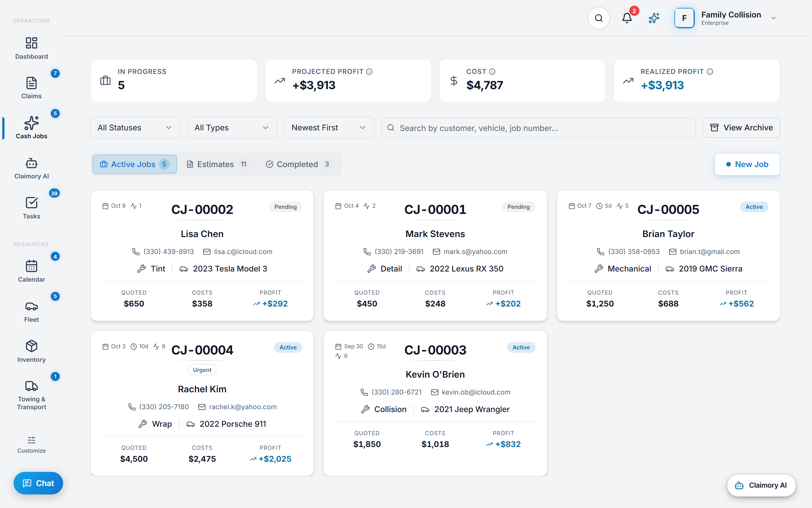Show Projected Profit info icon
Image resolution: width=812 pixels, height=508 pixels.
click(369, 72)
